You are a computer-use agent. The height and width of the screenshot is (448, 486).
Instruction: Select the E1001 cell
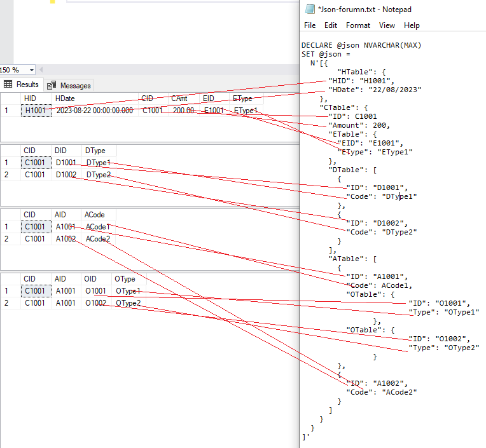point(214,111)
